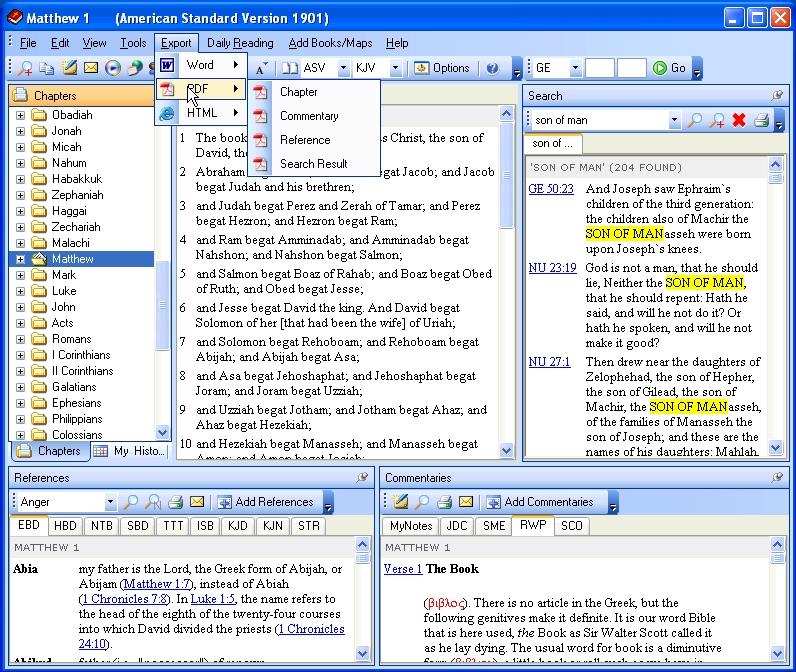Click Add Commentaries button
The image size is (796, 672).
[x=541, y=502]
